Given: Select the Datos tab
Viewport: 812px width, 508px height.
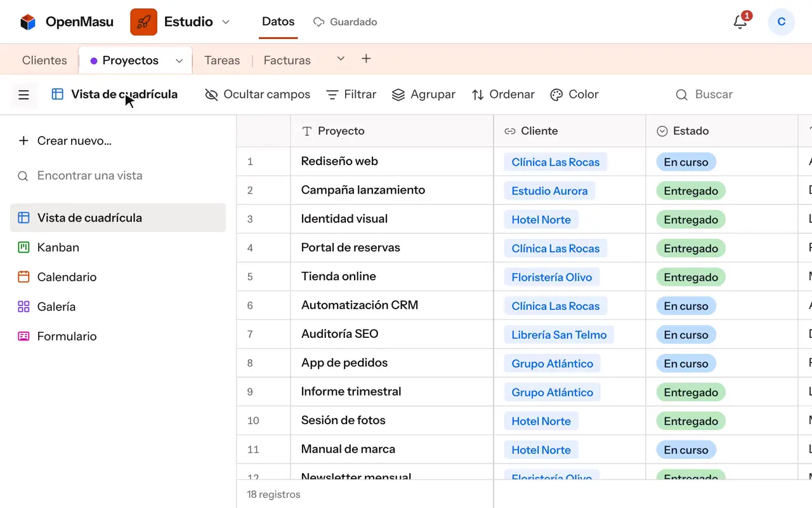Looking at the screenshot, I should tap(278, 22).
